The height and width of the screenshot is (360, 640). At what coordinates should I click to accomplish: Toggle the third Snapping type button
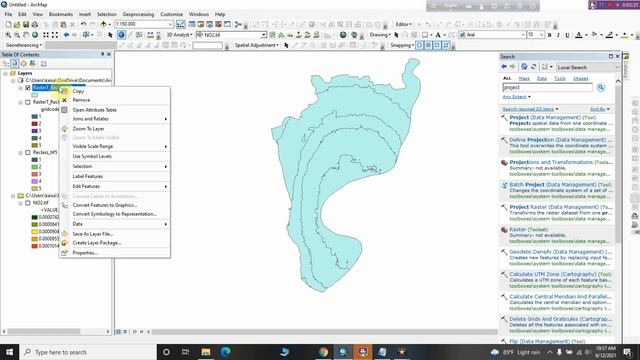(437, 45)
